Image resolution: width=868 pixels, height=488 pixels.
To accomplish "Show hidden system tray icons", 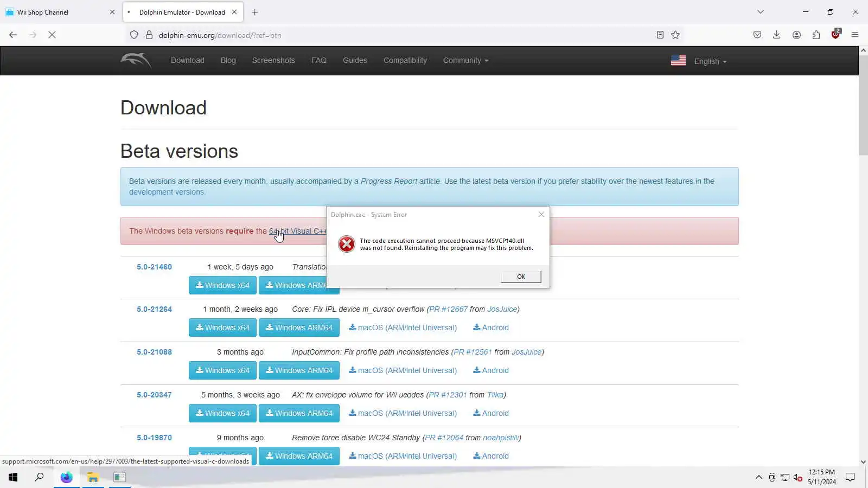I will tap(758, 477).
